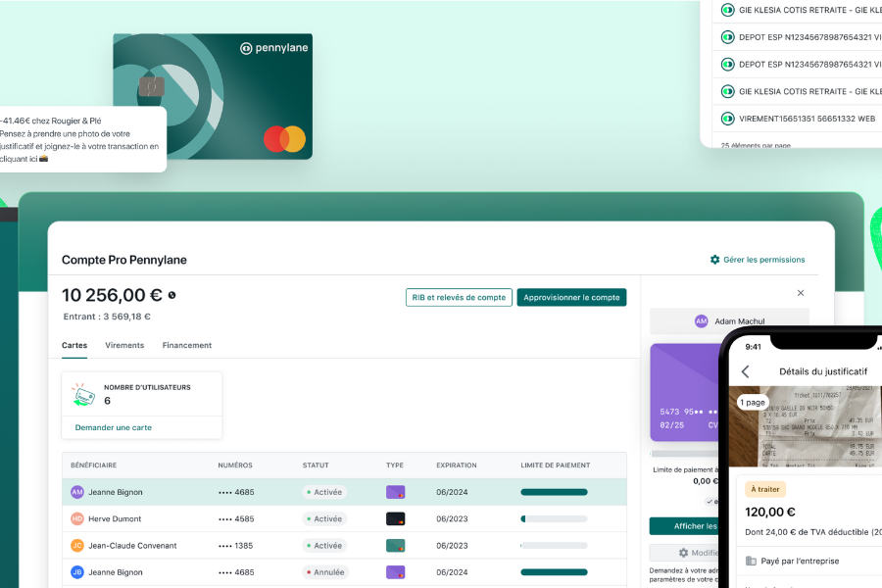Click the receipt photo thumbnail on the phone
This screenshot has width=882, height=588.
click(x=806, y=426)
